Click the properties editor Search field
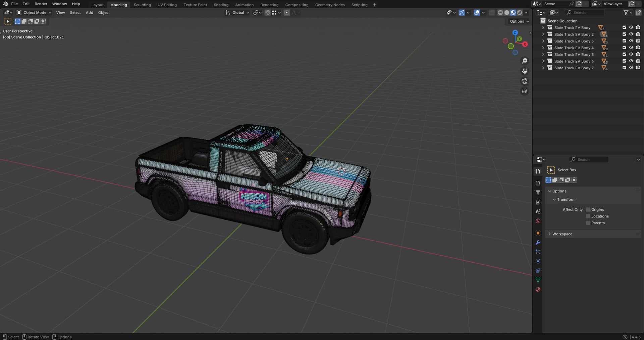Image resolution: width=644 pixels, height=340 pixels. (589, 159)
